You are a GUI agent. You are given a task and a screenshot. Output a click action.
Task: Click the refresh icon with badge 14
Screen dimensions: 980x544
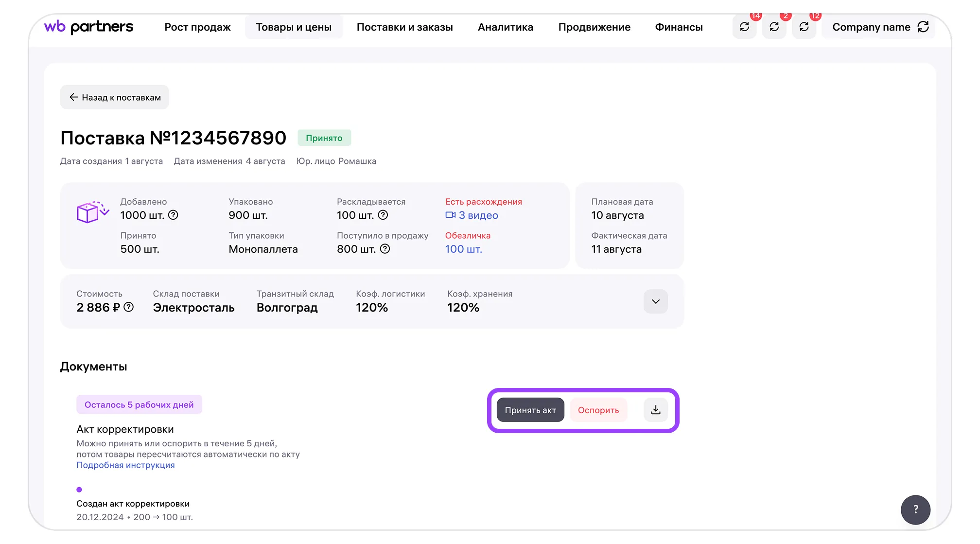click(x=744, y=27)
